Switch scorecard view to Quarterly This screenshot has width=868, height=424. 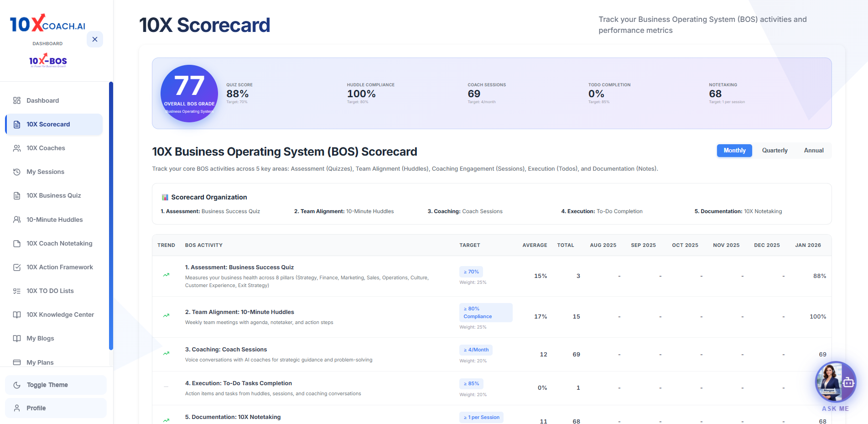pos(774,151)
